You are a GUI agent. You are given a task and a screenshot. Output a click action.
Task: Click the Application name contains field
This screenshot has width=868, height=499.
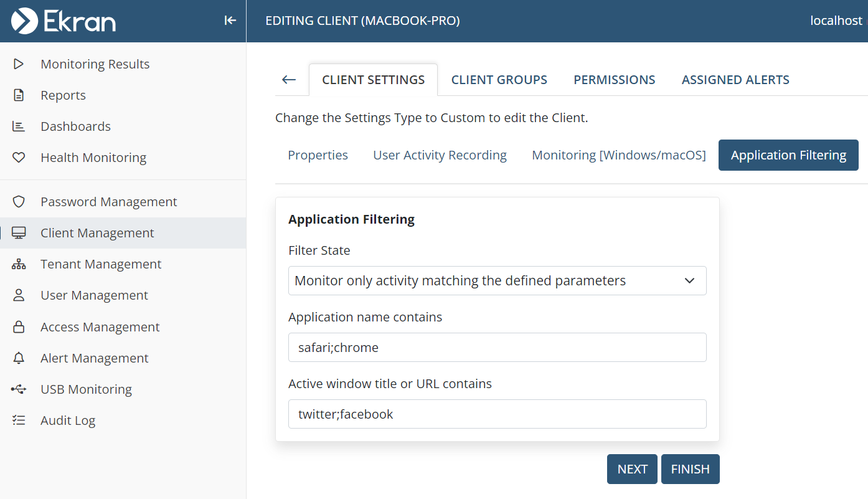[x=497, y=348]
